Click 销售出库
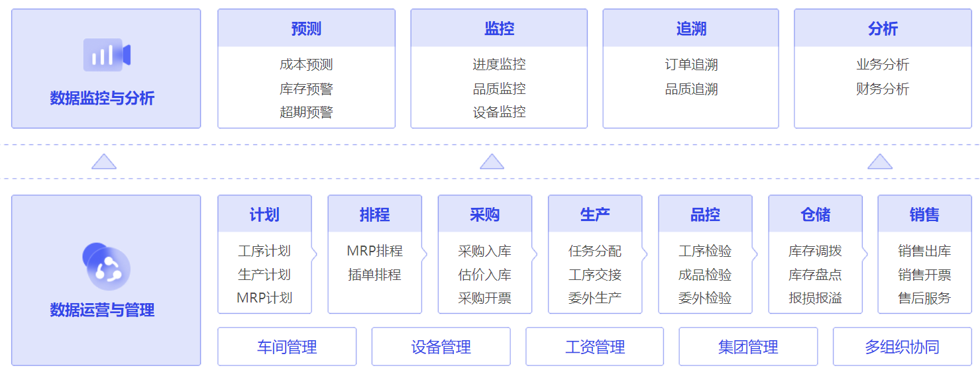The image size is (980, 370). [924, 251]
